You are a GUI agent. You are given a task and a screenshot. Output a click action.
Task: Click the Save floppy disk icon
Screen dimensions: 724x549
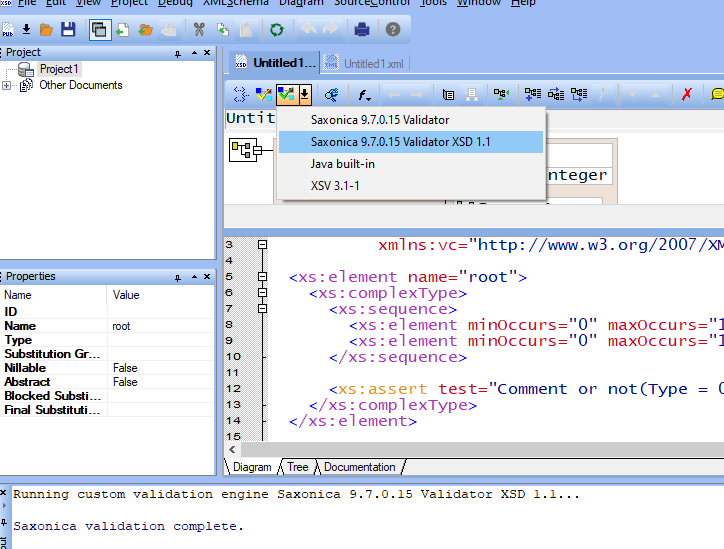pyautogui.click(x=68, y=30)
